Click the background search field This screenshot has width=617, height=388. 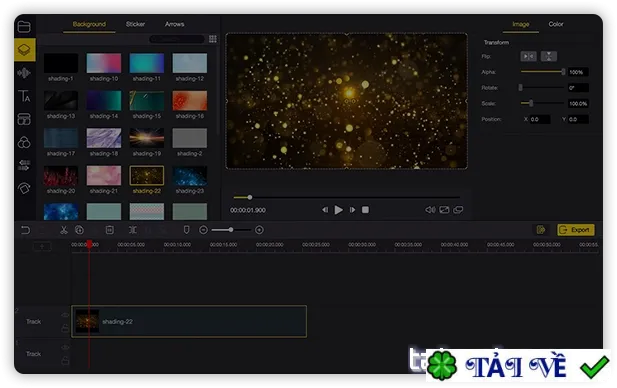[x=177, y=39]
